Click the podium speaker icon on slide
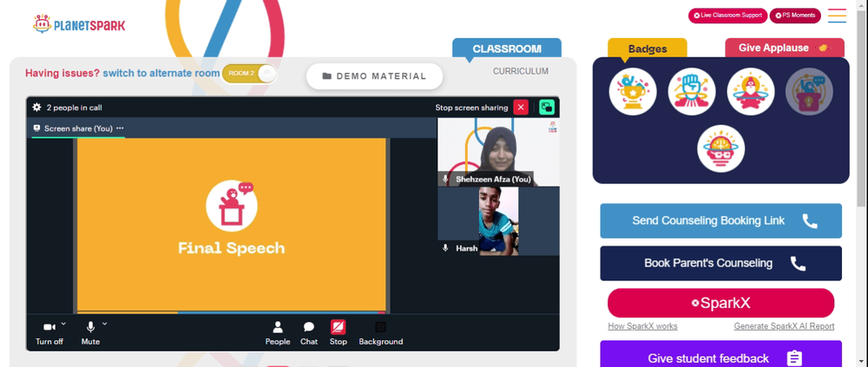 [232, 206]
